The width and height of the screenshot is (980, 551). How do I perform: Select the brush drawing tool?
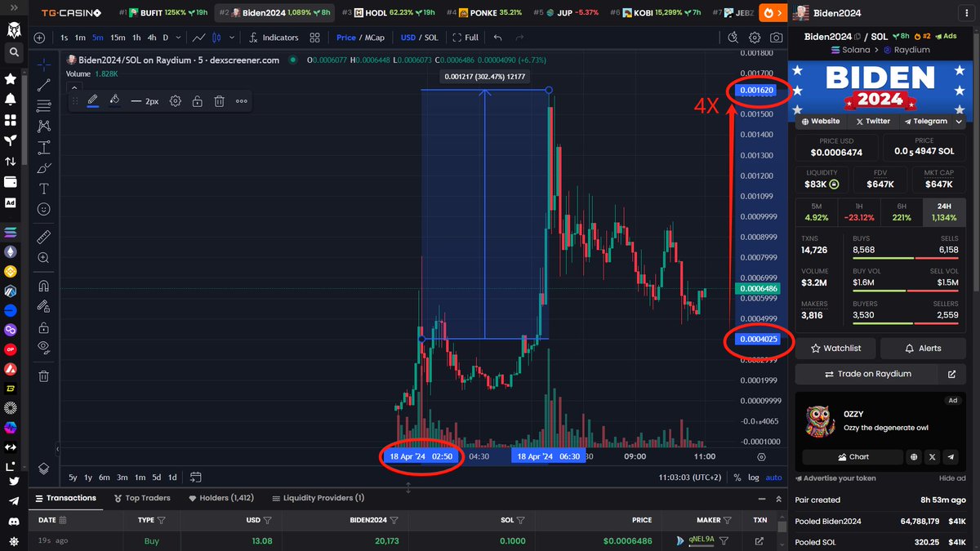click(x=44, y=167)
